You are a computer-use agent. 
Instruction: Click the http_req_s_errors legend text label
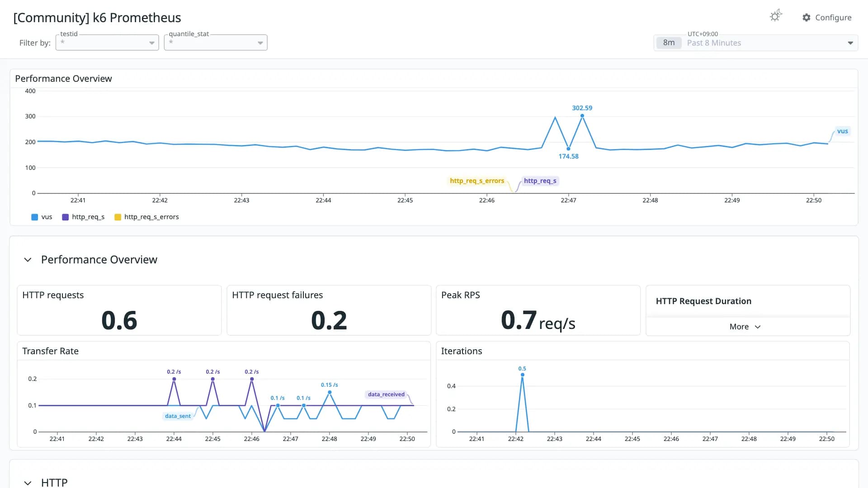[151, 217]
